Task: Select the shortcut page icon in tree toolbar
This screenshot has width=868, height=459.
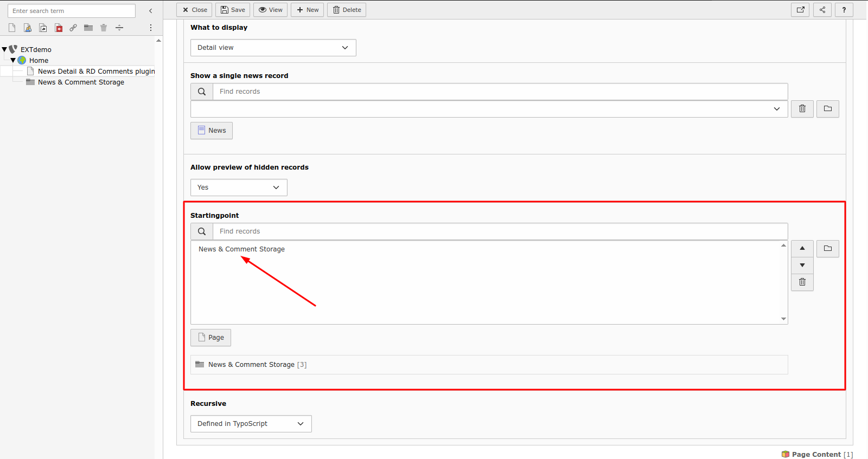Action: click(43, 28)
